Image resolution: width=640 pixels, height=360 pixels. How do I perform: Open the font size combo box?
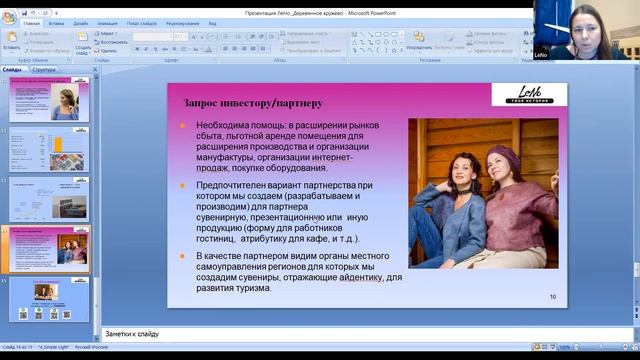pyautogui.click(x=180, y=37)
